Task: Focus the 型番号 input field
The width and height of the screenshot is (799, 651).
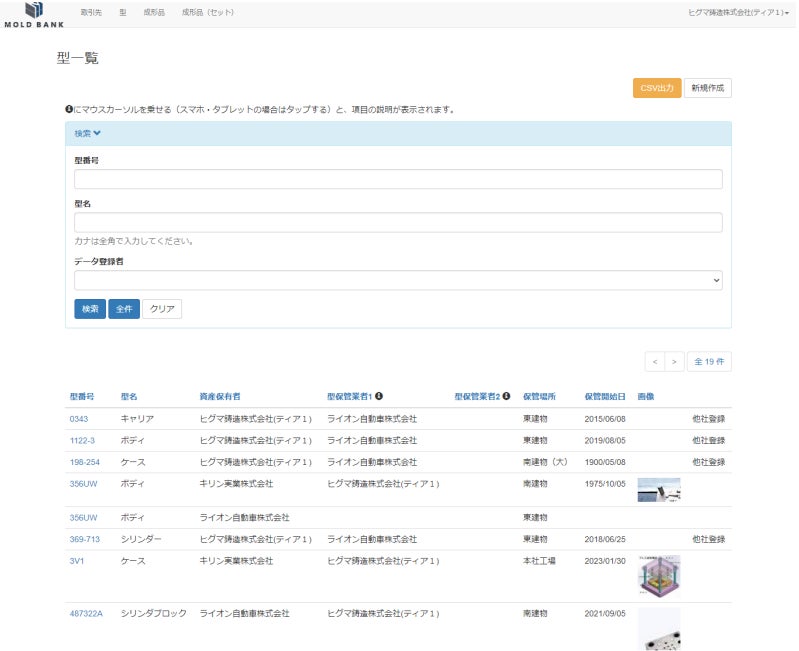Action: click(x=398, y=179)
